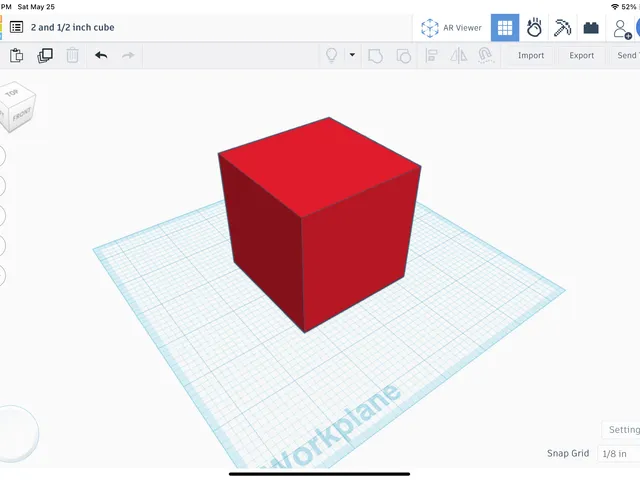Click the design title '2 and 1/2 inch cube'
The width and height of the screenshot is (640, 480).
73,27
